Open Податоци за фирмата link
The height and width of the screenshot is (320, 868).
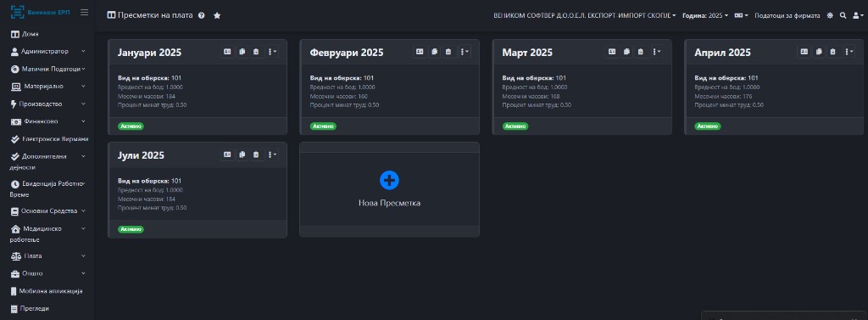pos(787,15)
